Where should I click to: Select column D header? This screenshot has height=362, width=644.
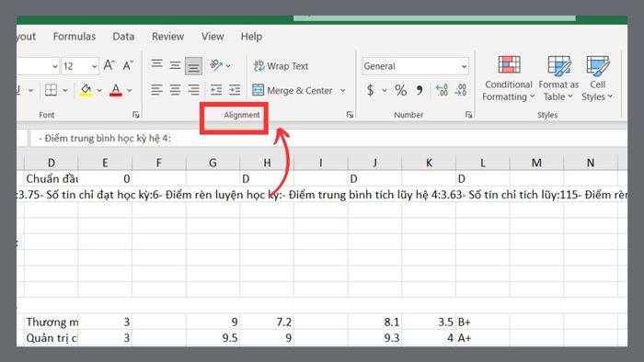point(52,163)
